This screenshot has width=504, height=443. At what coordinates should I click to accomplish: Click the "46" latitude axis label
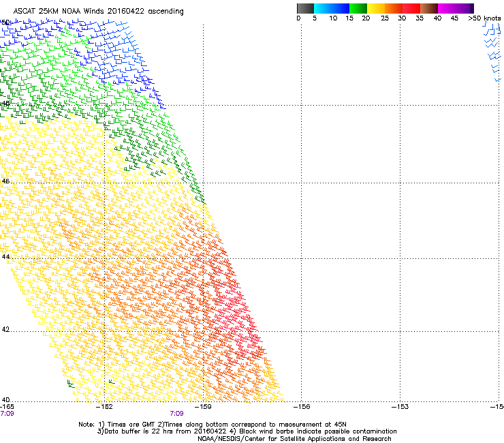5,181
